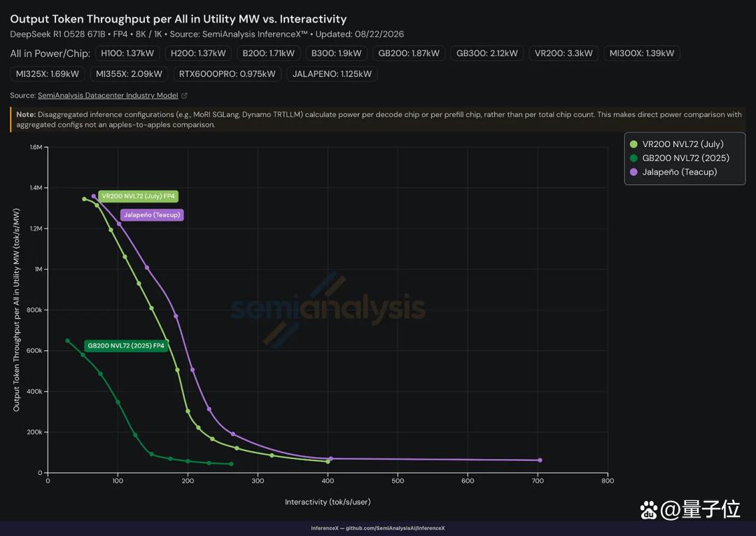This screenshot has width=756, height=536.
Task: Click the purple Jalapeño legend dot
Action: tap(633, 172)
